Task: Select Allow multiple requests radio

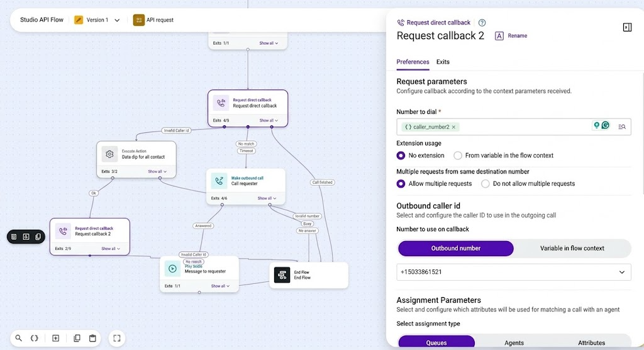Action: (x=401, y=184)
